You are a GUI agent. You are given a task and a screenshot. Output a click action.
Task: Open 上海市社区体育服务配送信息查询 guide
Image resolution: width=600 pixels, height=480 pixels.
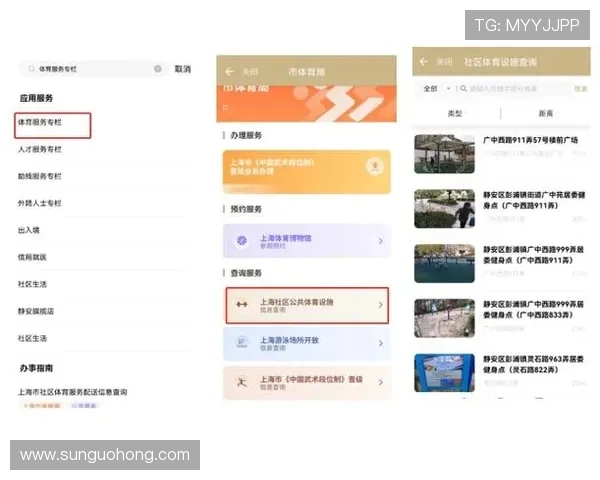pos(73,392)
